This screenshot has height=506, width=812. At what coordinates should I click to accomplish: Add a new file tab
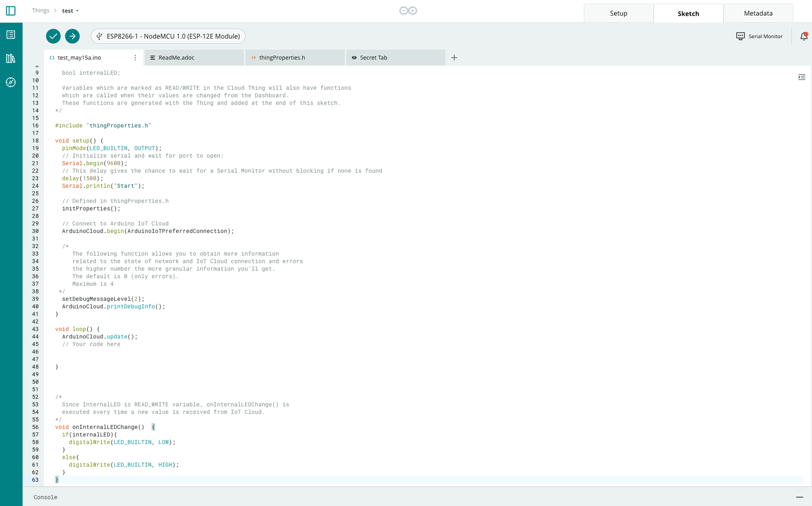click(x=454, y=58)
